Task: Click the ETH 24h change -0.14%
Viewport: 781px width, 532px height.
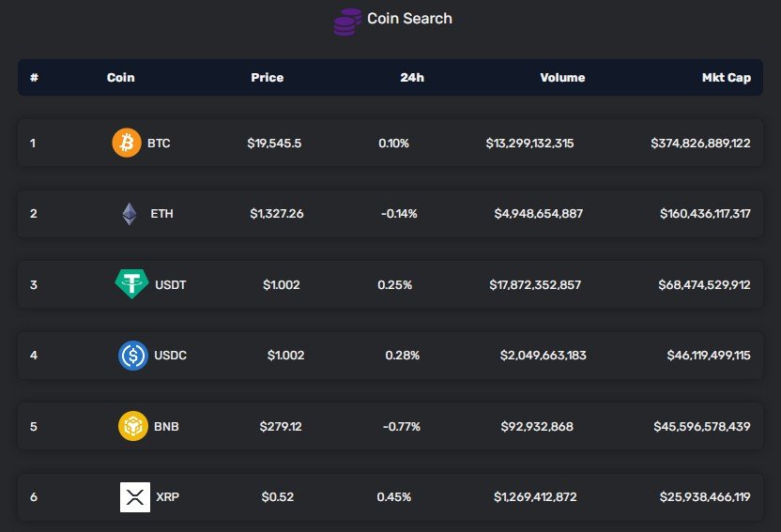Action: (x=399, y=214)
